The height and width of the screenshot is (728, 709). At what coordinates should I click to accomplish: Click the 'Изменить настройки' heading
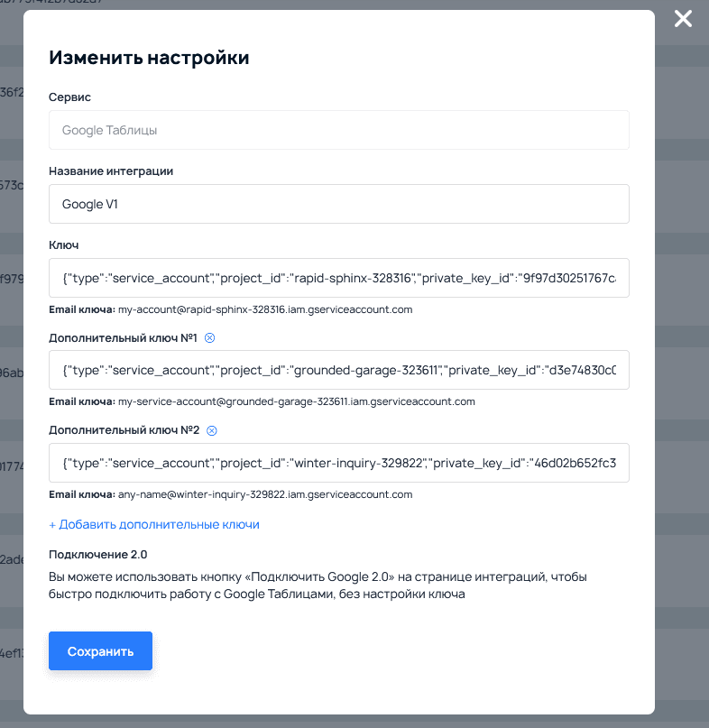click(x=149, y=58)
